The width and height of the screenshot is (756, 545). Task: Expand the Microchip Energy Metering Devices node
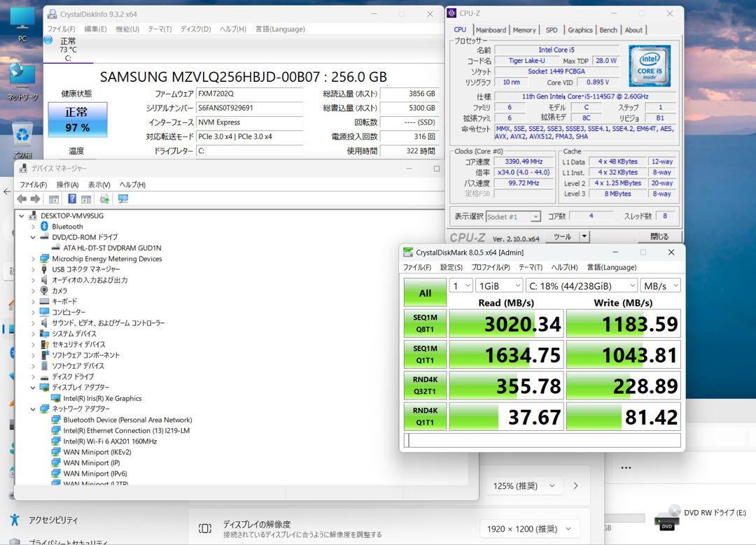(33, 259)
